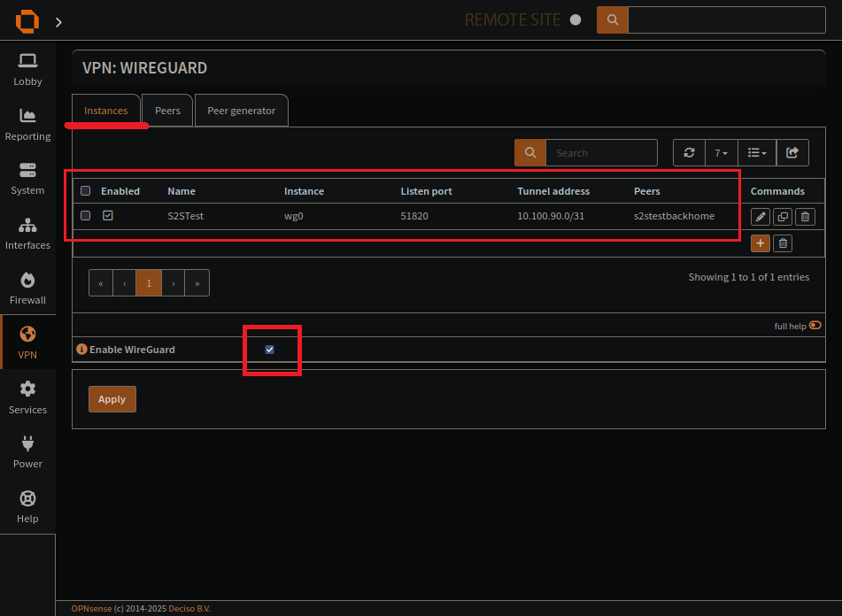Clone the S2STest instance
This screenshot has height=616, width=842.
tap(783, 217)
